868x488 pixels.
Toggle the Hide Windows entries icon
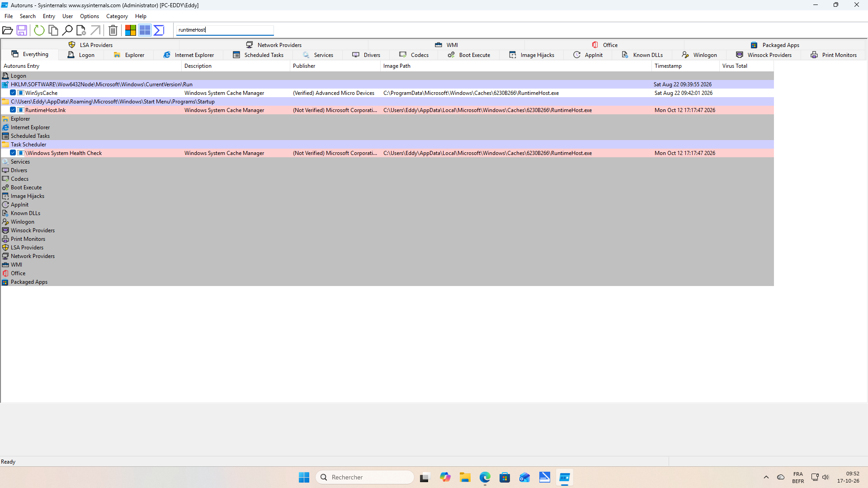[145, 30]
